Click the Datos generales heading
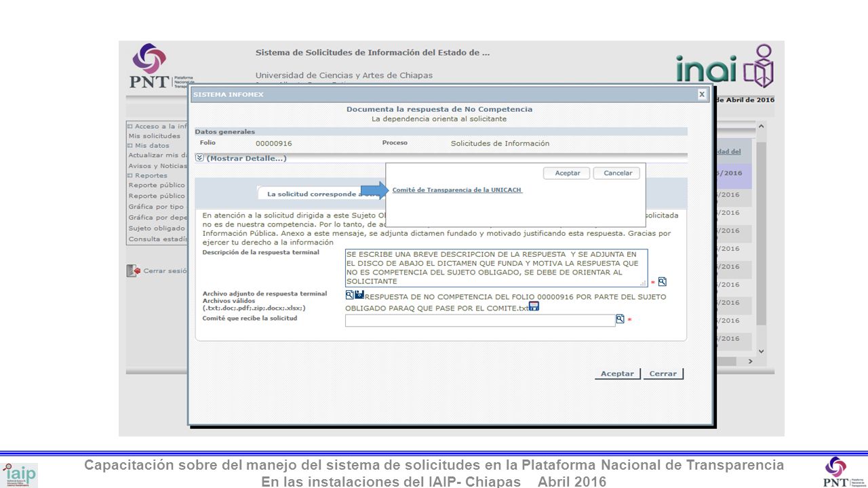868x488 pixels. 225,131
